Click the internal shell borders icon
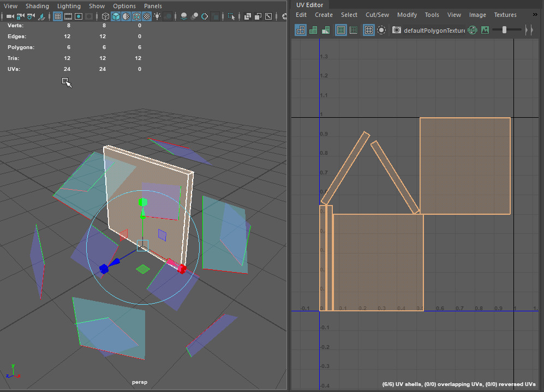 coord(354,30)
